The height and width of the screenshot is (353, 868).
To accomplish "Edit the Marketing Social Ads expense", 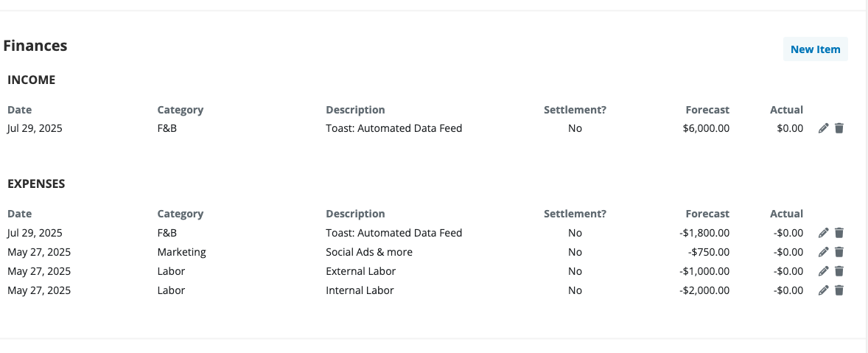I will point(823,252).
